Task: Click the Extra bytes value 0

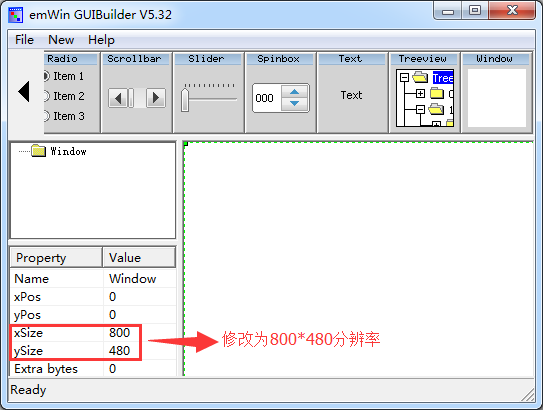Action: [x=140, y=368]
